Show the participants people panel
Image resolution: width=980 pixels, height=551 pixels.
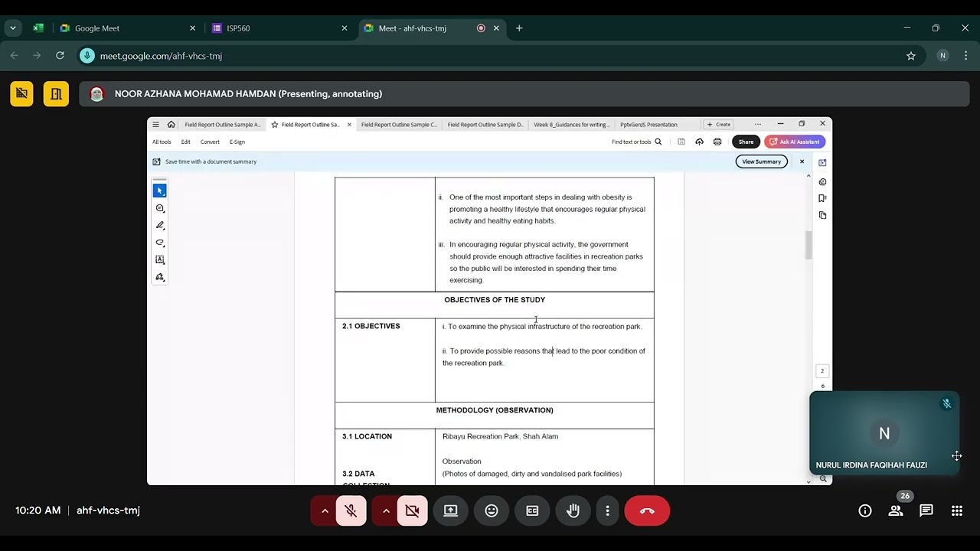[895, 510]
